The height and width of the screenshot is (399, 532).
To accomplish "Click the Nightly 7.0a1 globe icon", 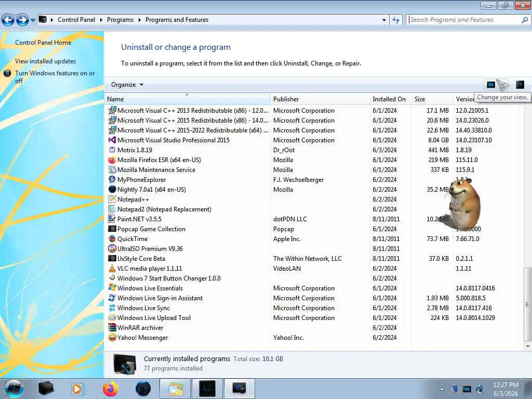I will 112,189.
